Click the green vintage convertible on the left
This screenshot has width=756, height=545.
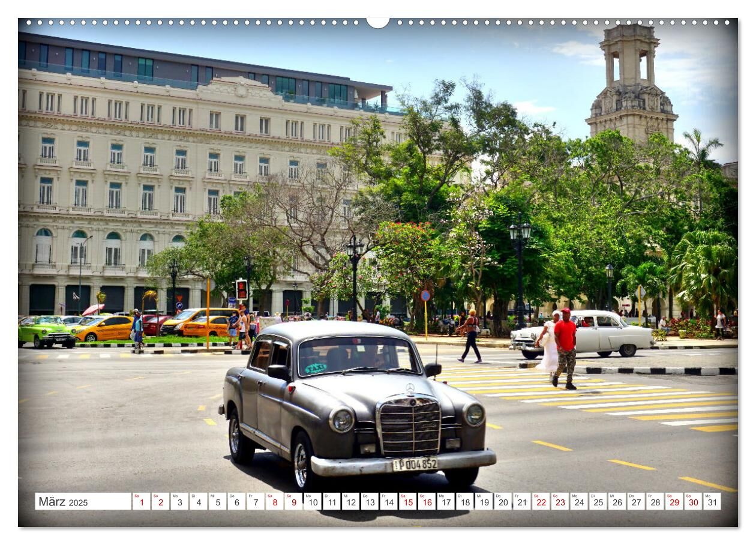46,331
